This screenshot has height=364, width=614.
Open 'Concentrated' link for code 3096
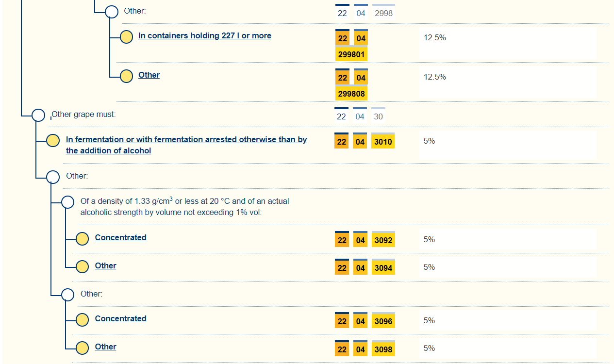coord(120,318)
